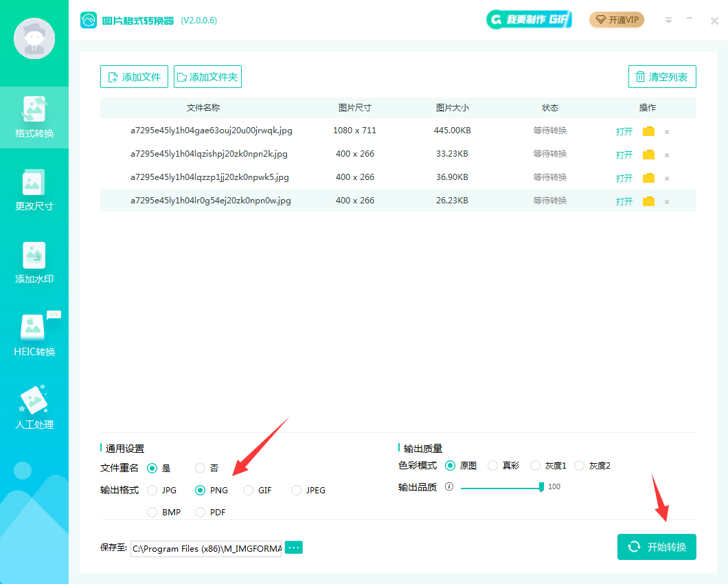Viewport: 728px width, 584px height.
Task: Click the 文件名称 column header
Action: pos(203,108)
